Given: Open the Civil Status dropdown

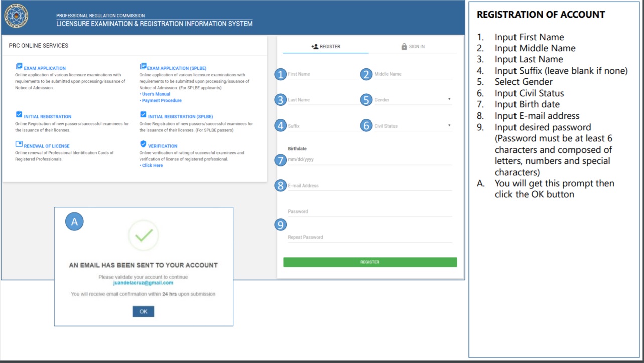Looking at the screenshot, I should (413, 126).
